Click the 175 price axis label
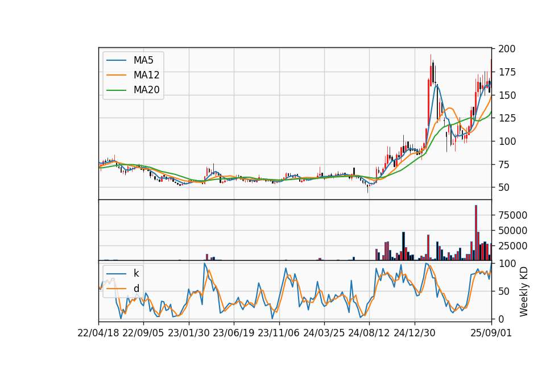Image resolution: width=546 pixels, height=392 pixels. point(507,72)
